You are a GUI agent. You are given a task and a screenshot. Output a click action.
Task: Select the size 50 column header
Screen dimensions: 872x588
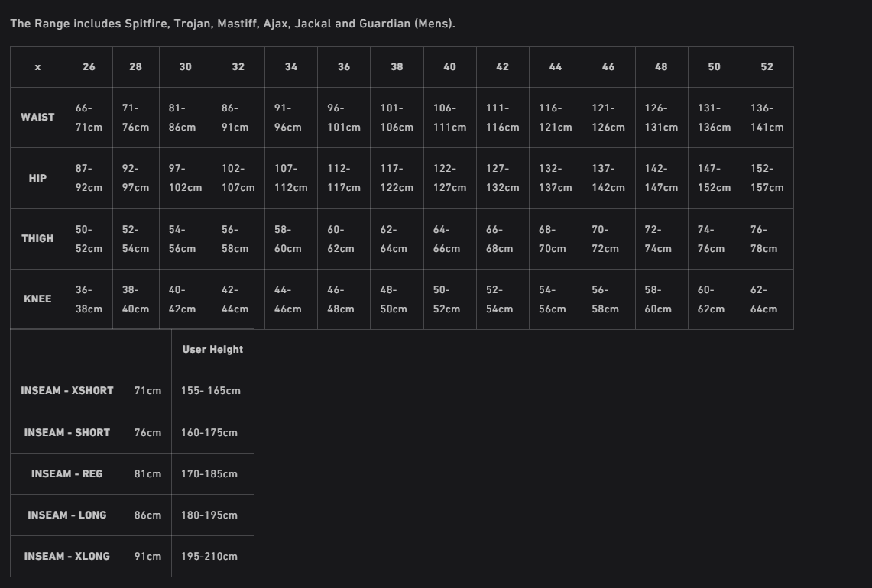(714, 66)
